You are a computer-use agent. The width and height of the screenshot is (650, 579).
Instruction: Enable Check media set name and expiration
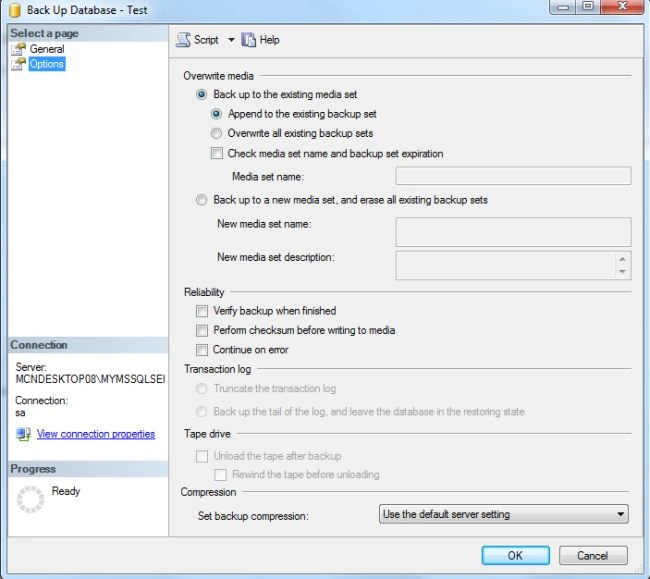tap(216, 153)
